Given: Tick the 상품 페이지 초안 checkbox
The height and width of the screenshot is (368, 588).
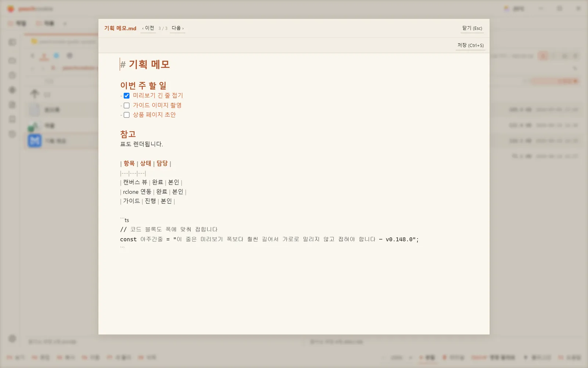Looking at the screenshot, I should click(x=126, y=115).
